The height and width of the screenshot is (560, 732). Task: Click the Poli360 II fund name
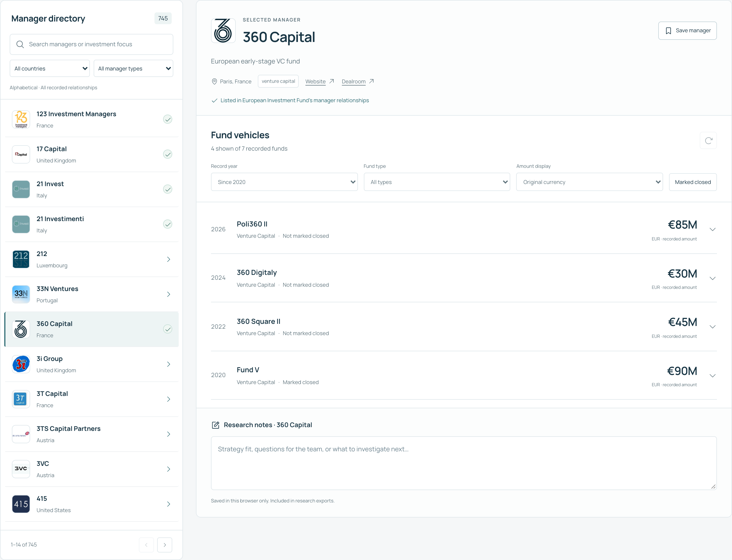click(x=252, y=224)
